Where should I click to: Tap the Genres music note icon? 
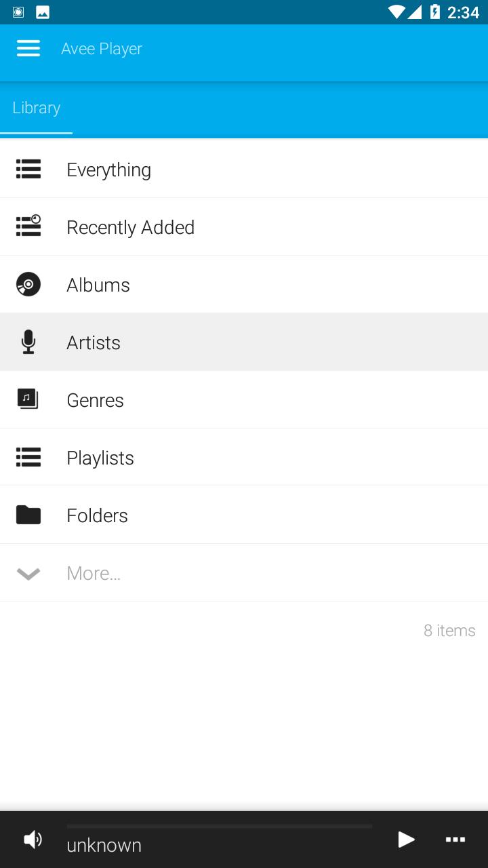pyautogui.click(x=28, y=399)
